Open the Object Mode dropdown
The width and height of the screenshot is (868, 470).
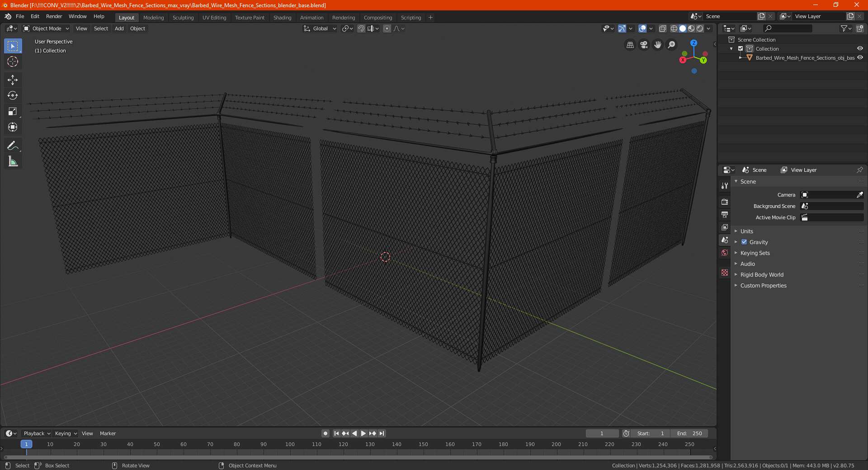46,28
